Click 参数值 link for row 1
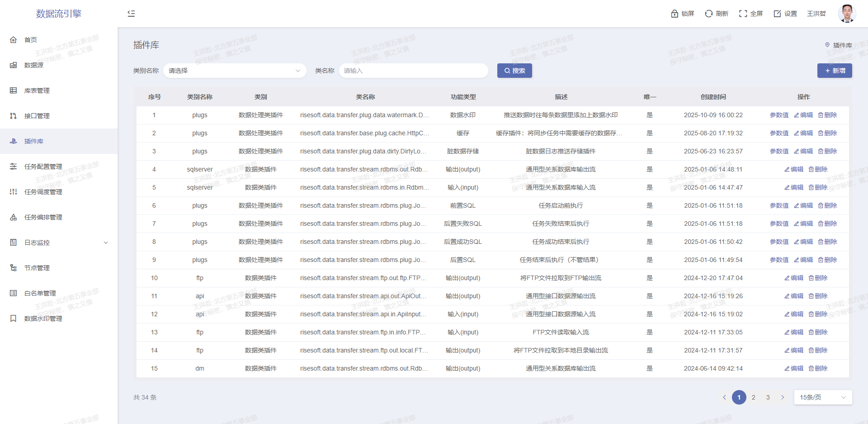The width and height of the screenshot is (868, 424). point(779,115)
